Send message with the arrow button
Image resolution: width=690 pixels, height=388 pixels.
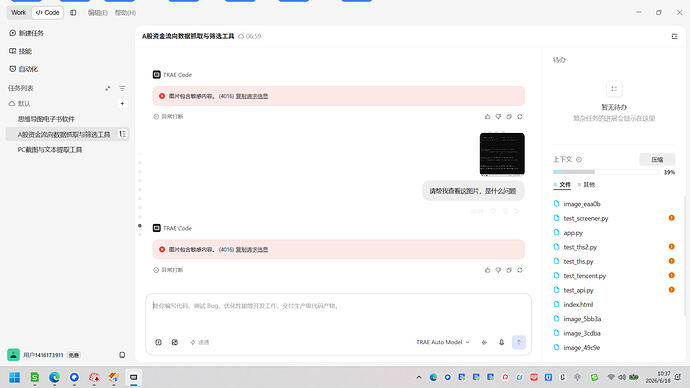coord(519,342)
